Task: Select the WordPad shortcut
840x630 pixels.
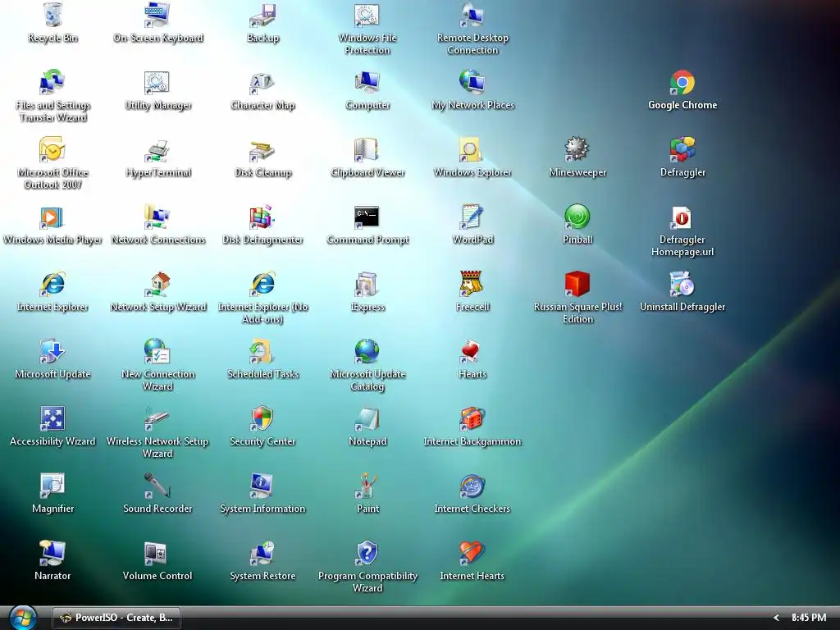Action: 472,217
